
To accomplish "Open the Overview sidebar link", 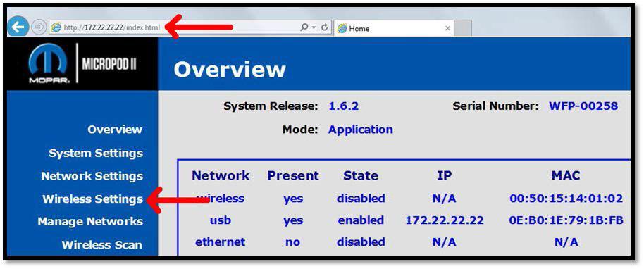I will 115,130.
